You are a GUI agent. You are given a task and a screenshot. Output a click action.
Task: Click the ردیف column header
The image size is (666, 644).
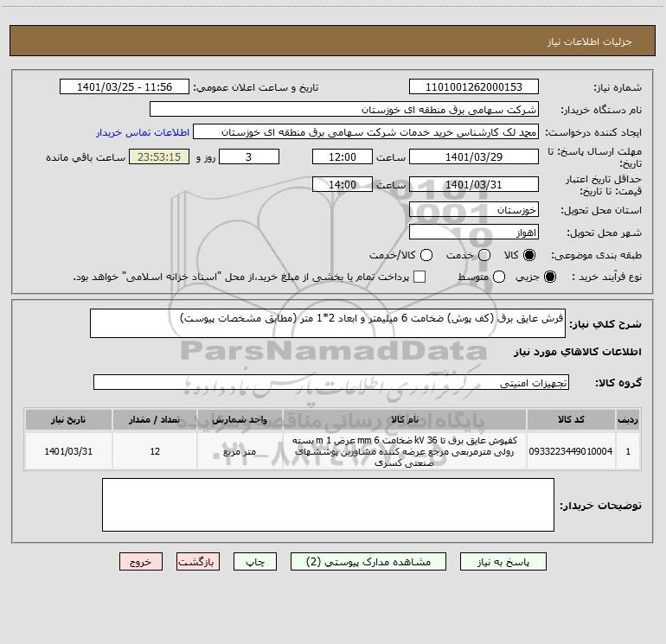(628, 420)
